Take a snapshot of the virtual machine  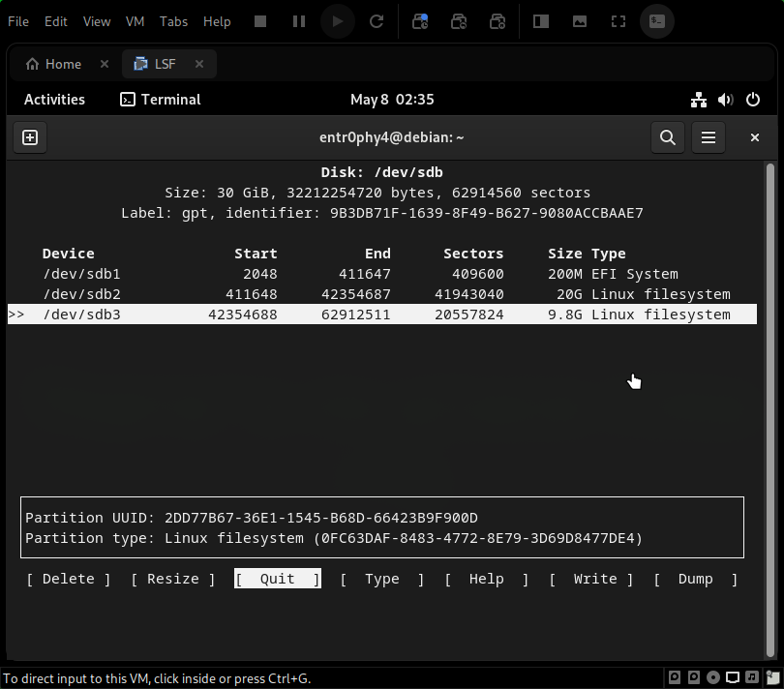click(x=420, y=21)
